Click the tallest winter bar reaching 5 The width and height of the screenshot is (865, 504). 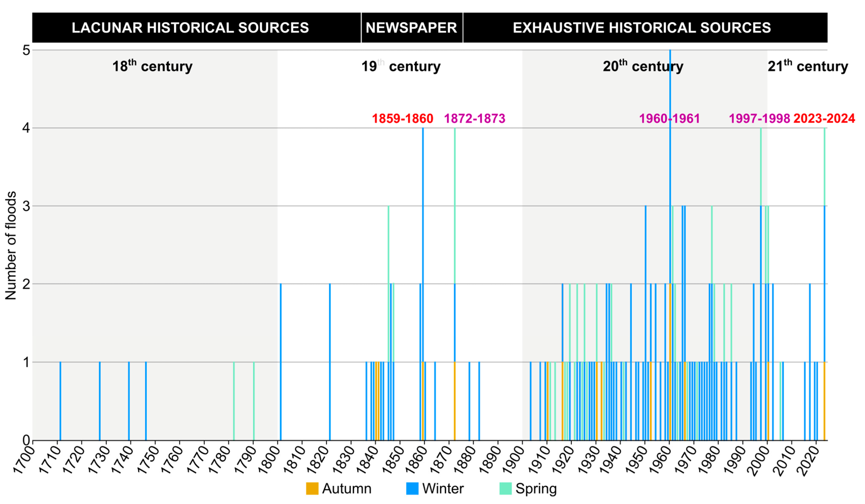(670, 167)
